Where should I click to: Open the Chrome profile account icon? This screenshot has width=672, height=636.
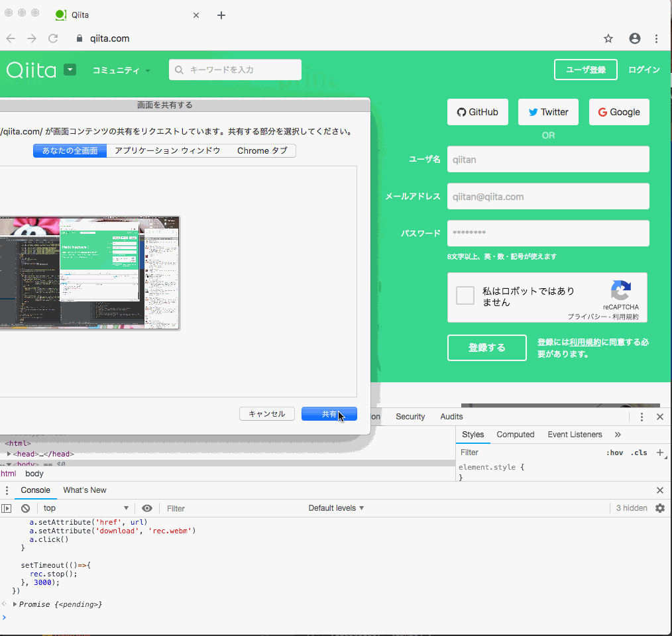pyautogui.click(x=635, y=38)
